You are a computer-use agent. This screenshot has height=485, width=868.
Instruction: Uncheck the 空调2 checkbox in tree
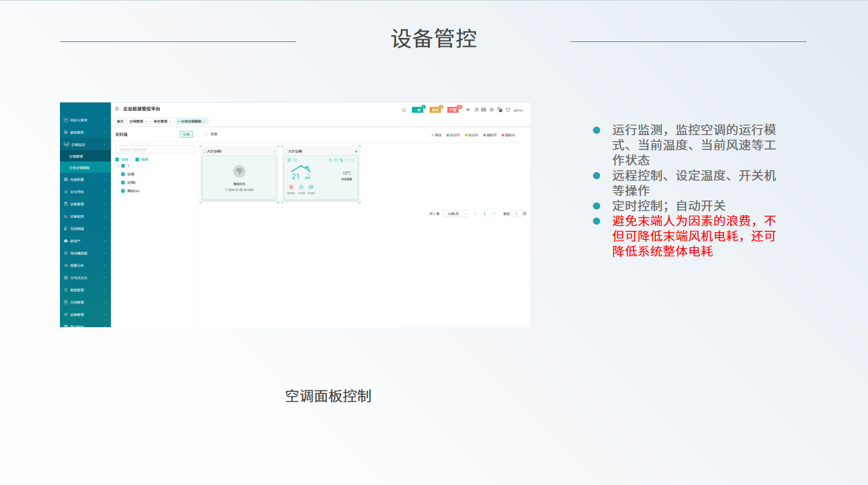coord(123,183)
